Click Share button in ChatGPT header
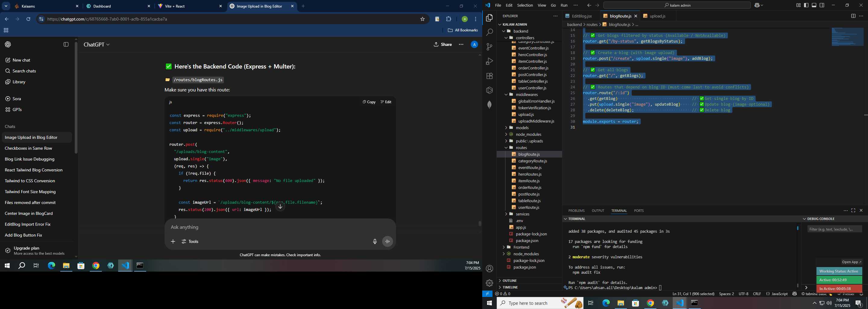This screenshot has height=309, width=868. tap(443, 45)
